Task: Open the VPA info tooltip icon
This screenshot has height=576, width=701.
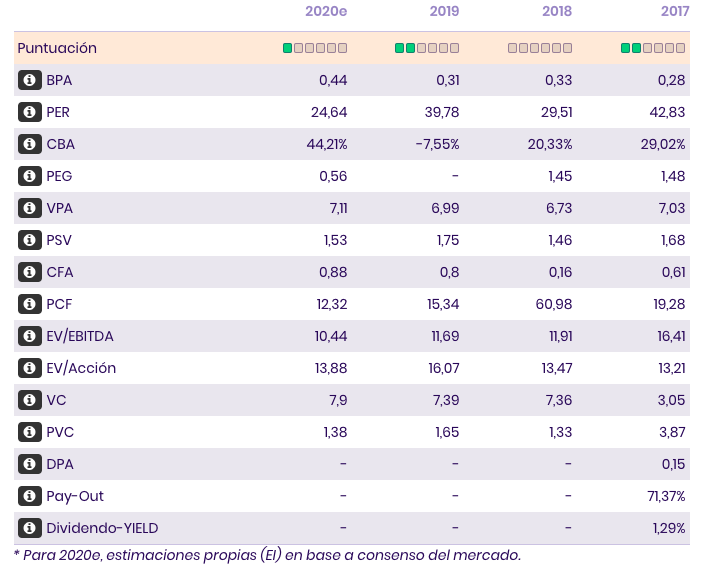Action: (x=30, y=208)
